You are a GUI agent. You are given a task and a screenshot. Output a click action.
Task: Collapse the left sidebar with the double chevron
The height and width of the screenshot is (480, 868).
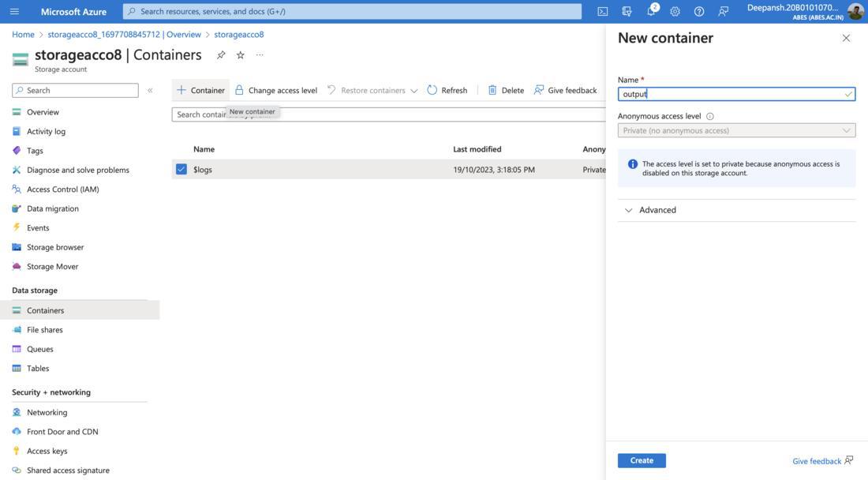150,90
